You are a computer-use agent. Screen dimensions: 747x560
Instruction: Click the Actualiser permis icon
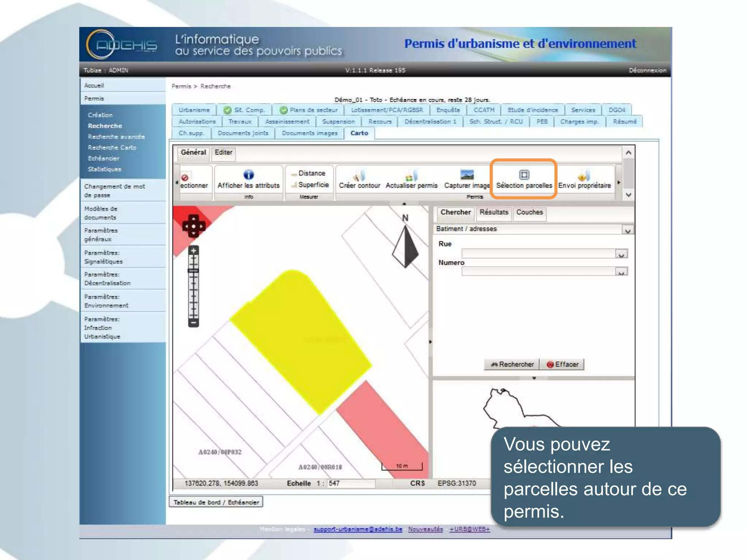[x=411, y=176]
